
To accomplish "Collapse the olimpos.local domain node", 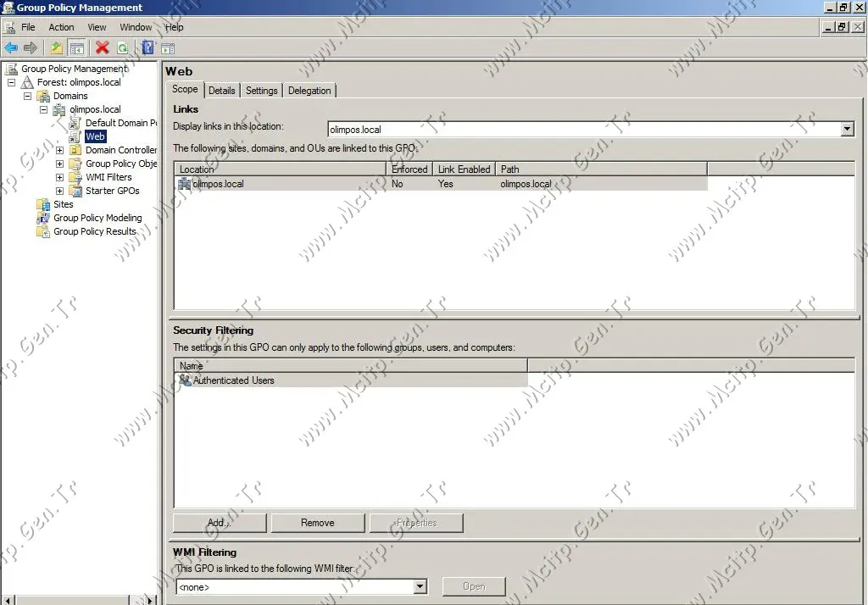I will click(44, 109).
